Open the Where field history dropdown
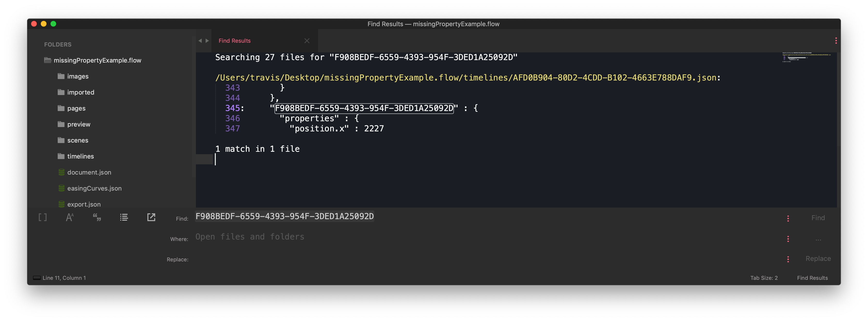Viewport: 868px width, 321px height. tap(788, 239)
